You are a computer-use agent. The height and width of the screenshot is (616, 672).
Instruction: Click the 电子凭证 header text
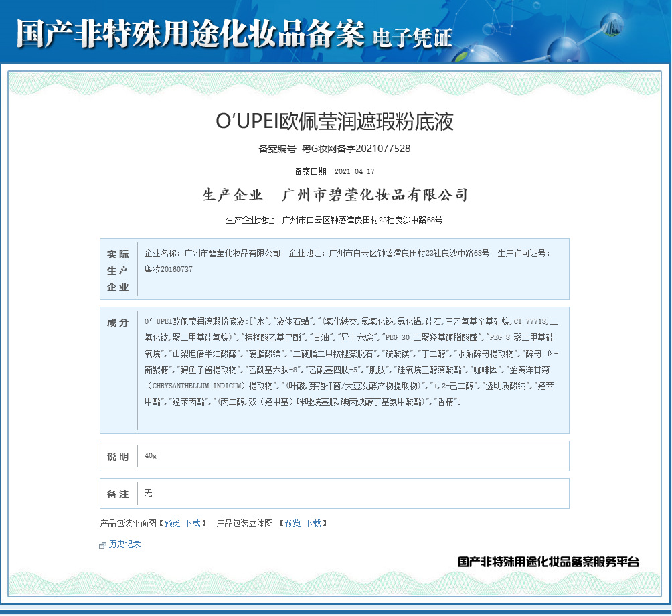(412, 37)
